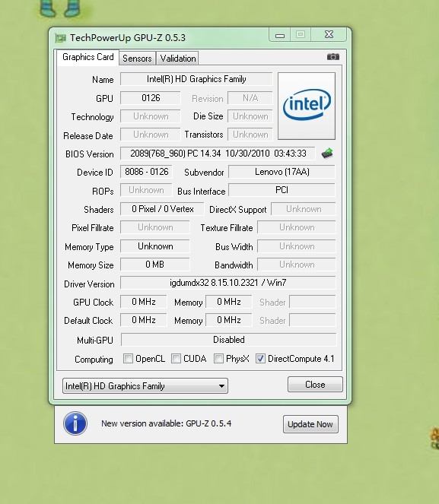439x504 pixels.
Task: Open the Sensors tab
Action: pos(137,59)
